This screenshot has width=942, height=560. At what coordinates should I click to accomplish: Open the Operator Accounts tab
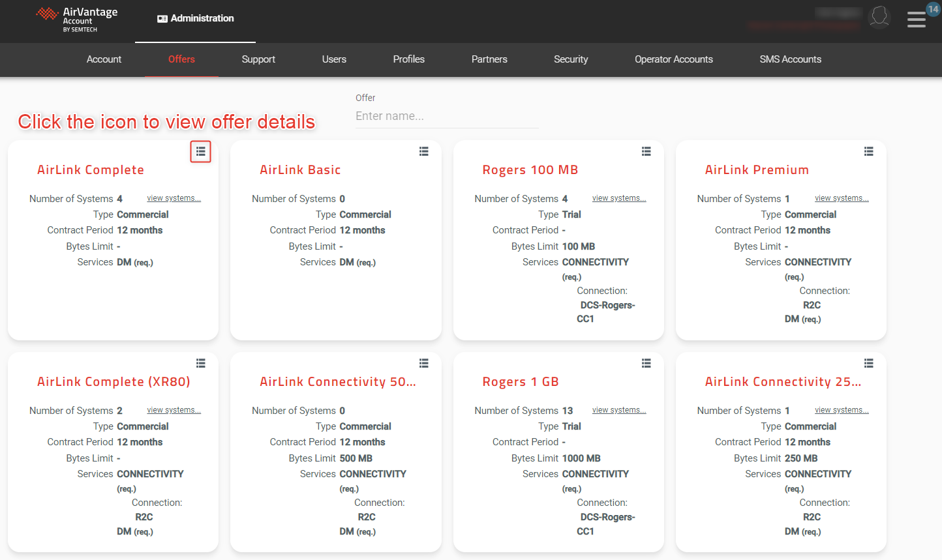(x=673, y=59)
